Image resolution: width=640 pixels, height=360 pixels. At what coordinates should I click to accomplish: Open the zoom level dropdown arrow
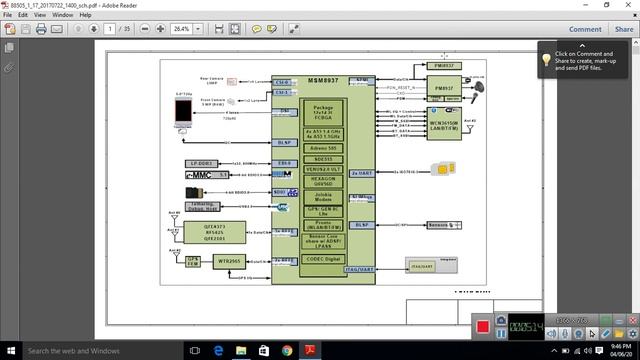[x=198, y=29]
